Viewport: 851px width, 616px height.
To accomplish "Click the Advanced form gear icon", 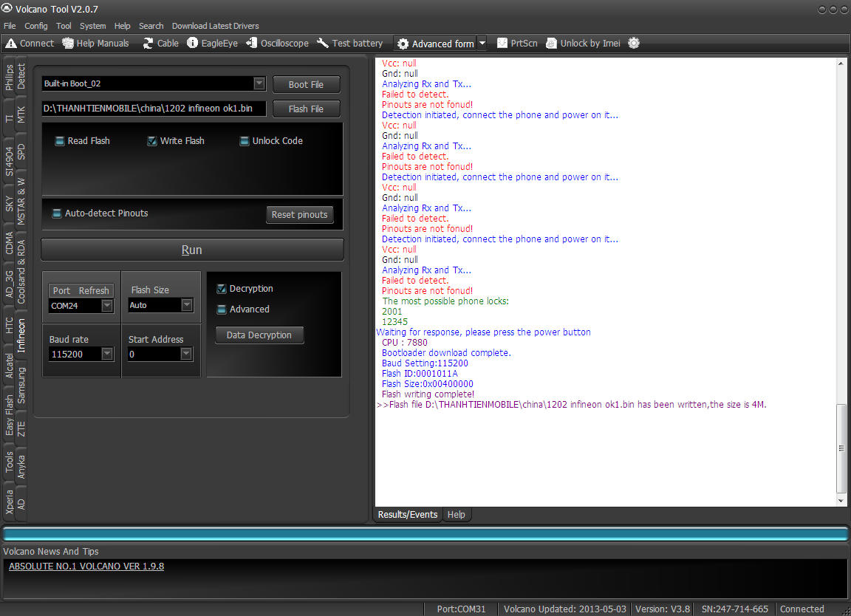I will [x=403, y=44].
